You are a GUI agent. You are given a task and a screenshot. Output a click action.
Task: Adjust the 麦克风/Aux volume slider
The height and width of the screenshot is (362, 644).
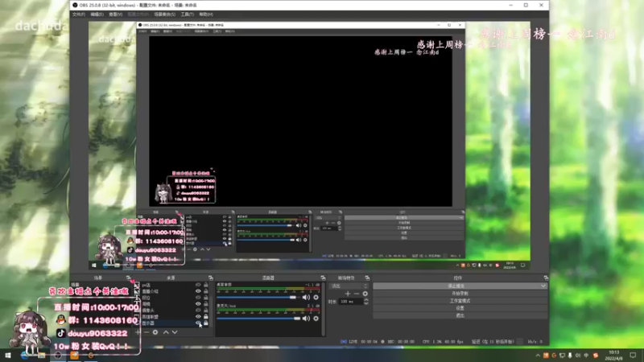[x=258, y=318]
